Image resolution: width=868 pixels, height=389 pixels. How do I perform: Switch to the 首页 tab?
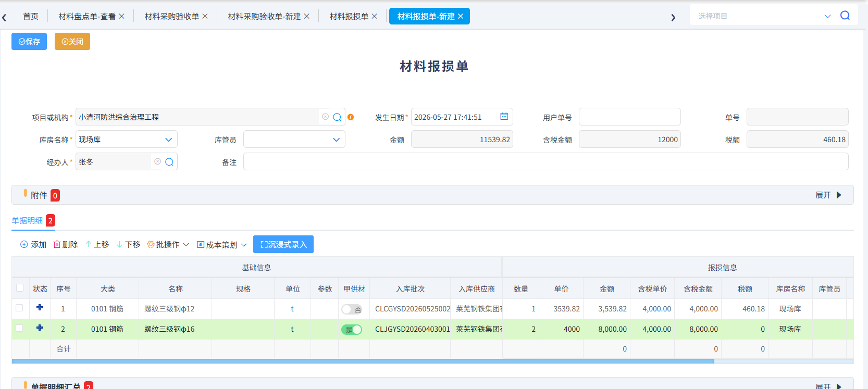pos(31,16)
